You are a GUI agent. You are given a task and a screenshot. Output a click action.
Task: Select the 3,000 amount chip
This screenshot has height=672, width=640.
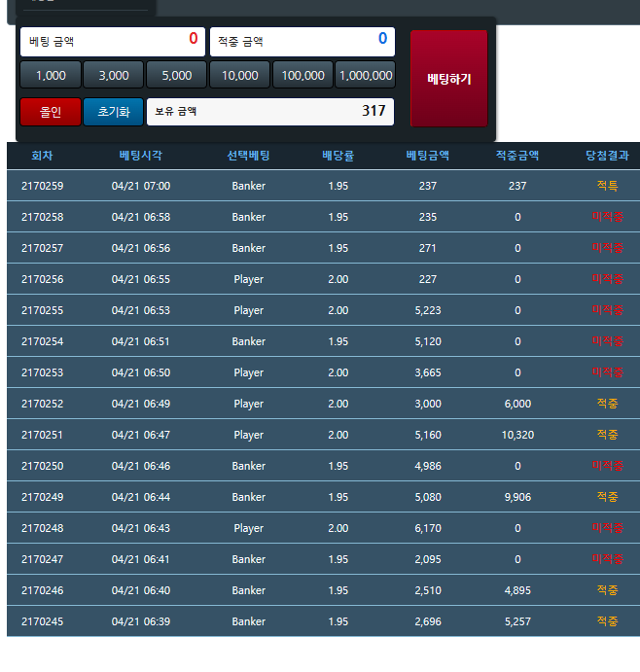tap(114, 75)
